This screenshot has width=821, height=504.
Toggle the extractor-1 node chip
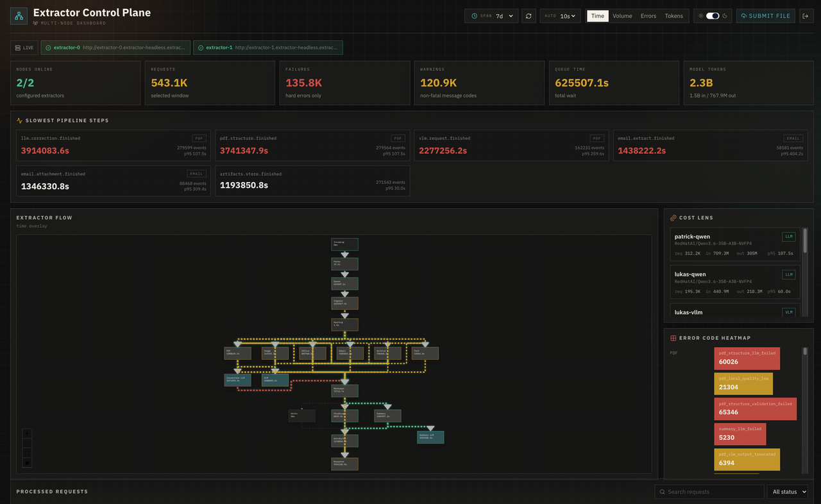pos(268,47)
